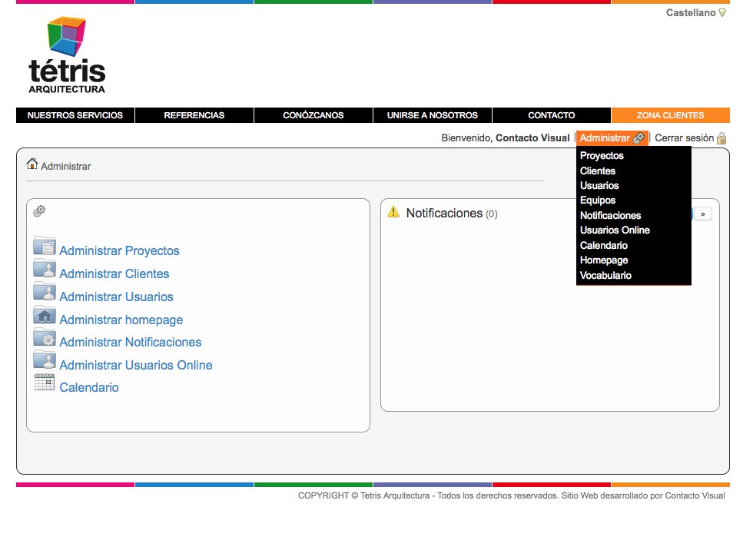This screenshot has width=743, height=560.
Task: Open the Administrar Usuarios Online link
Action: click(135, 365)
